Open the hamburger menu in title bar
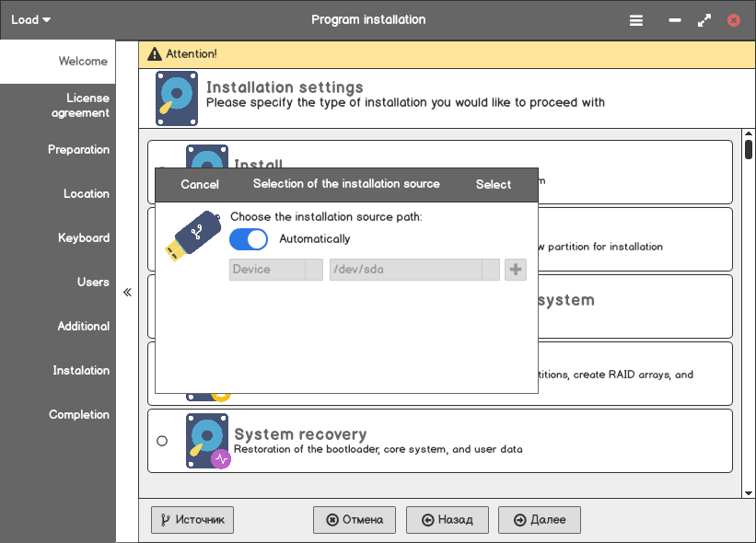The width and height of the screenshot is (756, 543). (x=636, y=19)
